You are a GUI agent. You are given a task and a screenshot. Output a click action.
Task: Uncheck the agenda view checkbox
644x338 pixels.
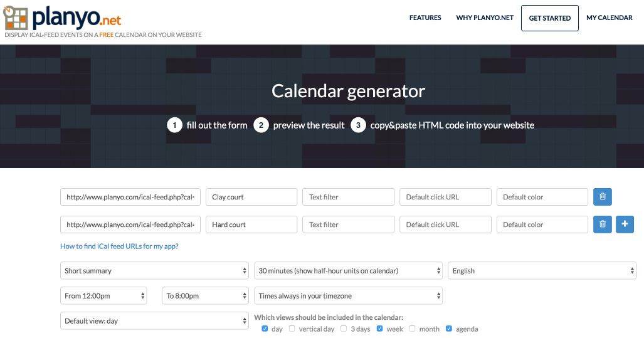[449, 329]
